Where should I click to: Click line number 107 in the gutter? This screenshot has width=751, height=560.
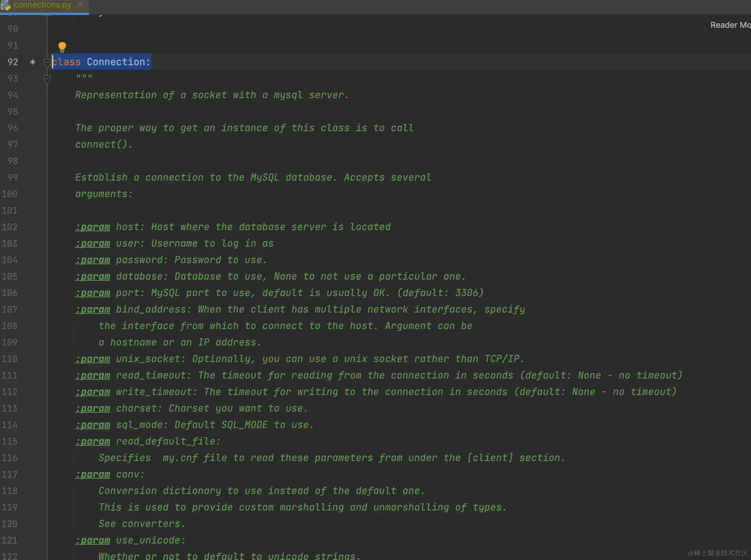click(x=10, y=310)
